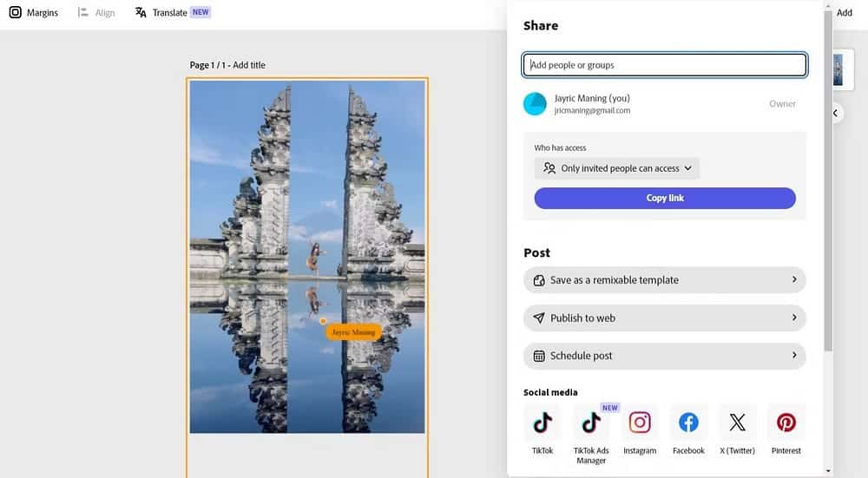Image resolution: width=868 pixels, height=478 pixels.
Task: Open TikTok social media sharing
Action: point(542,422)
